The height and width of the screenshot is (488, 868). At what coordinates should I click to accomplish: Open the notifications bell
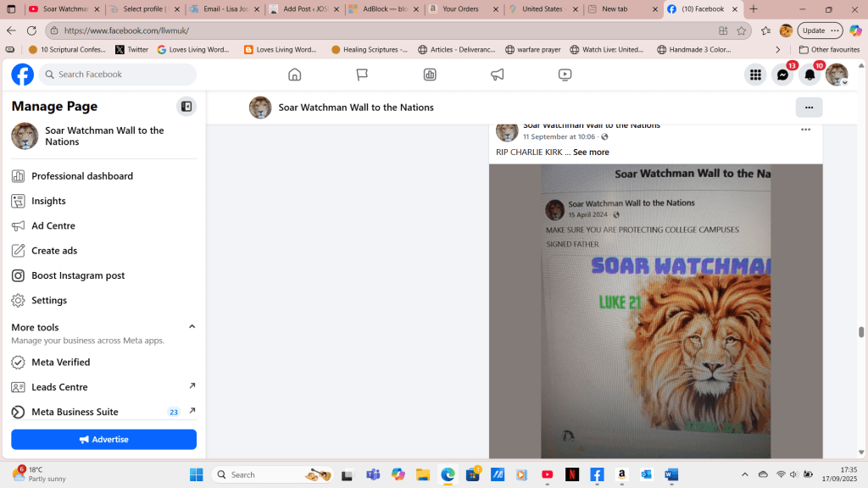pyautogui.click(x=810, y=75)
